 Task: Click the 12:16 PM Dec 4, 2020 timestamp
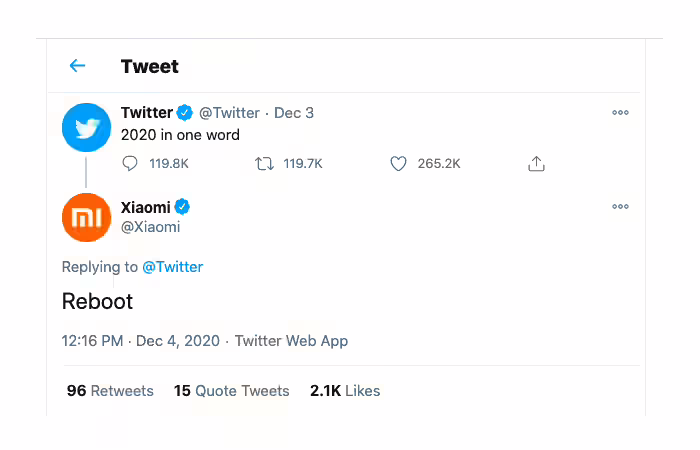[141, 341]
